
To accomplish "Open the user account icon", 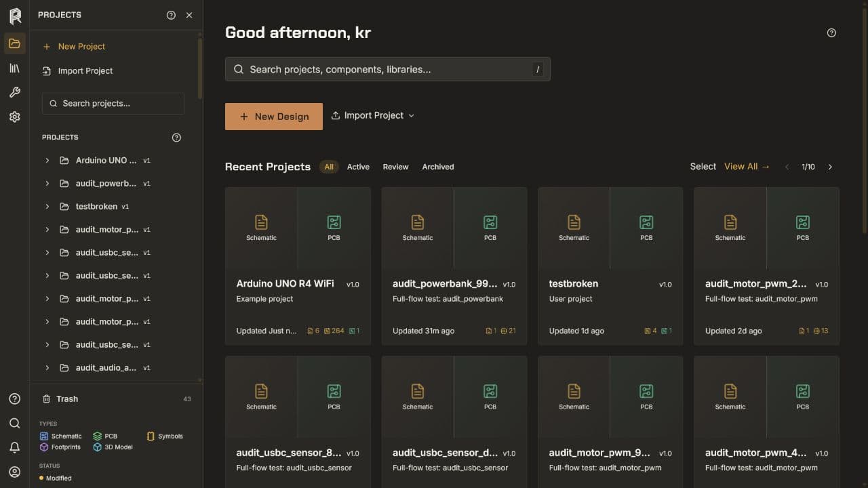I will 15,472.
